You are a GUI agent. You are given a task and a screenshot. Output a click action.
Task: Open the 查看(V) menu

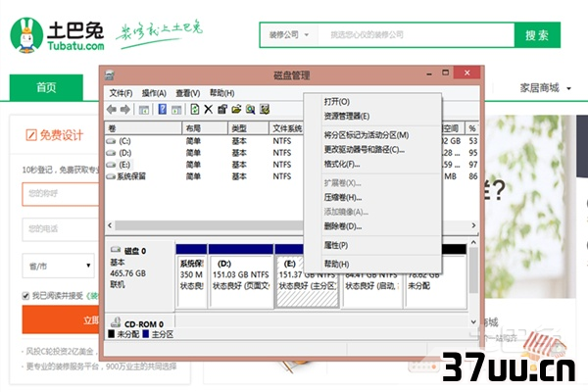[187, 93]
